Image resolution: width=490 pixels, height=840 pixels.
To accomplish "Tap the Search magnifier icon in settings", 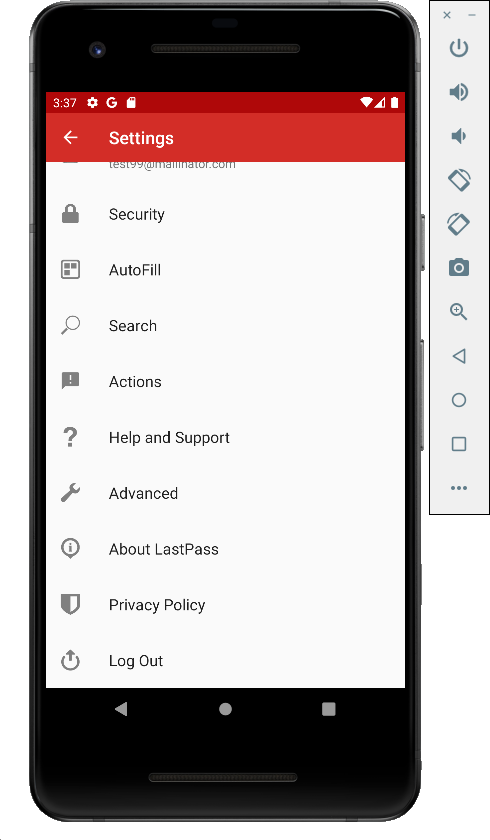I will point(70,325).
